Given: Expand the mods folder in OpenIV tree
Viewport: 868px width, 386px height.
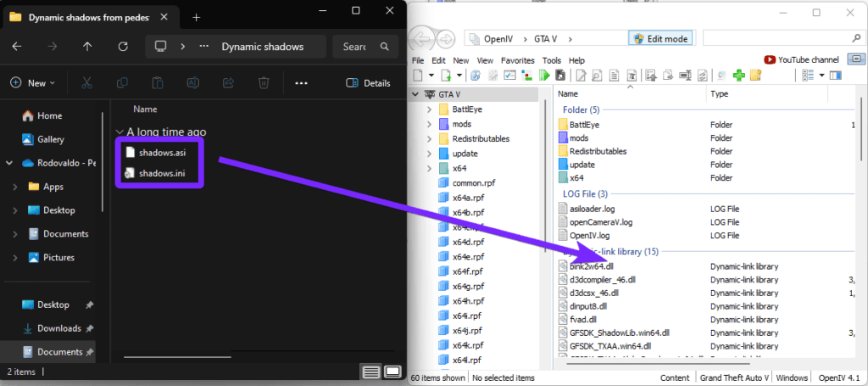Looking at the screenshot, I should (x=429, y=124).
